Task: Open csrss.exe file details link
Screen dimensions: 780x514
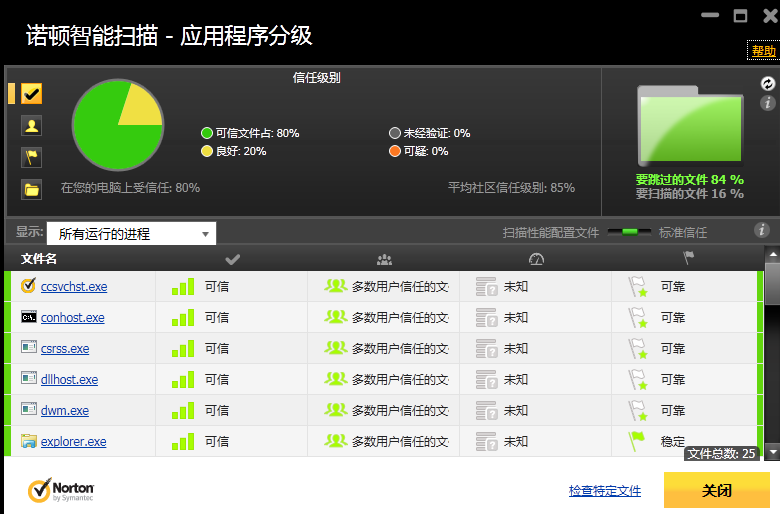Action: coord(65,348)
